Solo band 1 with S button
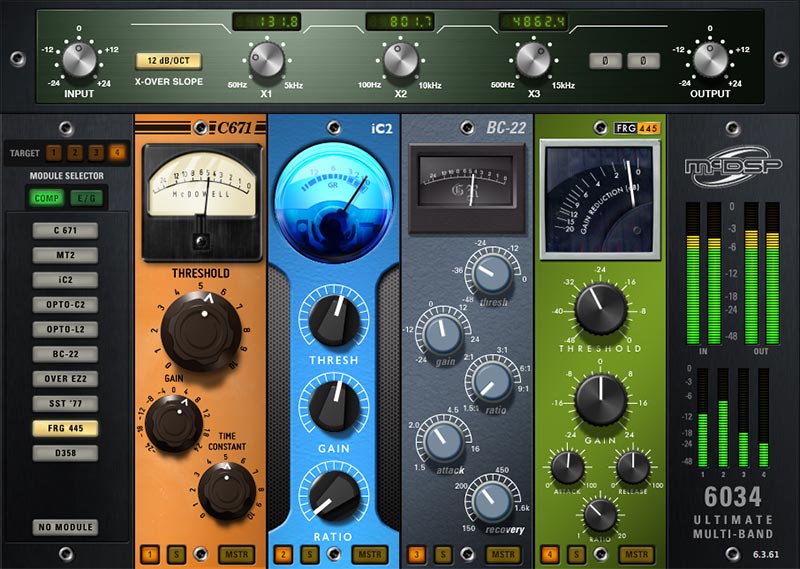Screen dimensions: 800x569 177,554
